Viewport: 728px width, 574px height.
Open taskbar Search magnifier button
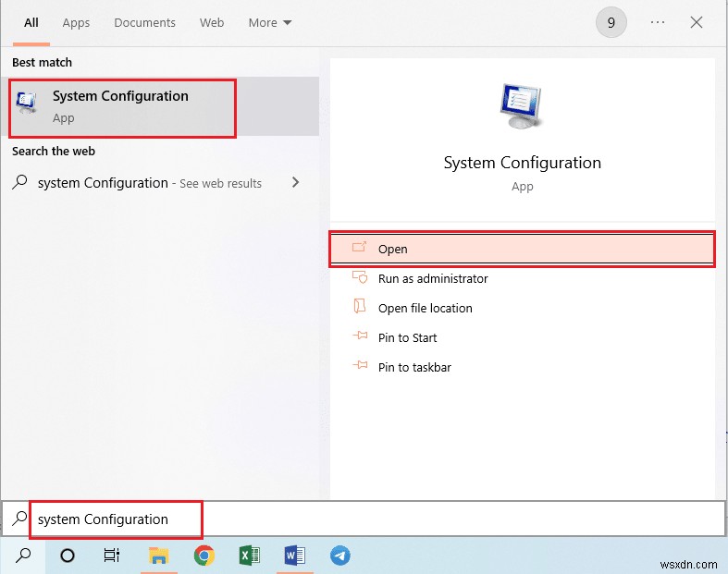click(x=23, y=555)
